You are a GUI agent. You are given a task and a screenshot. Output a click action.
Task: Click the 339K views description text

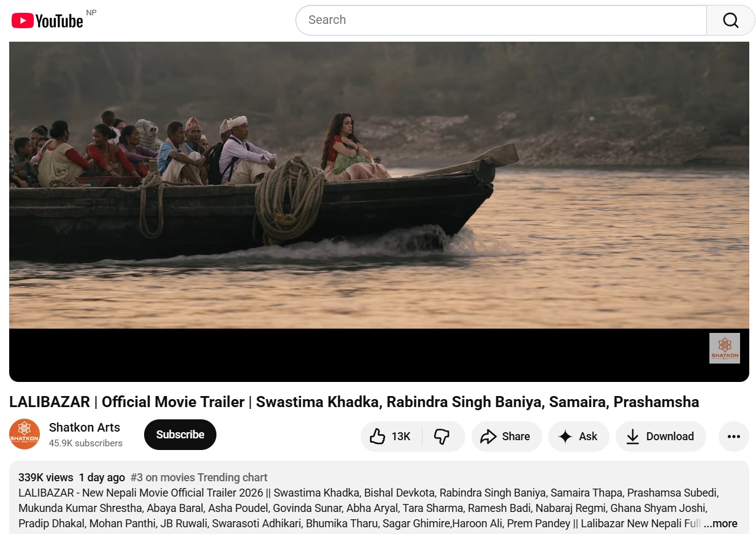click(45, 478)
